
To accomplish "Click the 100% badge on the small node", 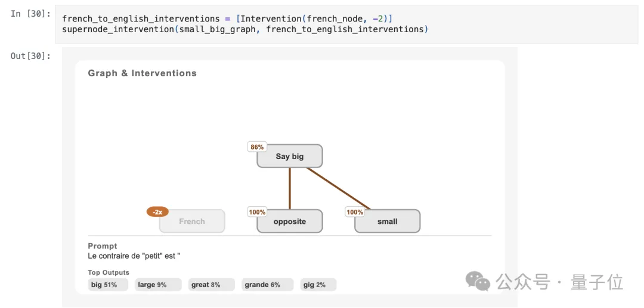I will 355,212.
